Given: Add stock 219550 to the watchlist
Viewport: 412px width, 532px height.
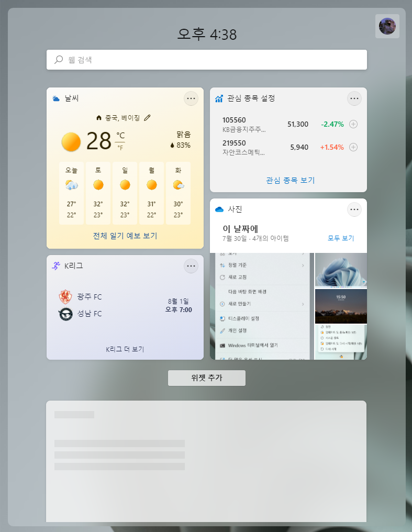Looking at the screenshot, I should [x=353, y=147].
